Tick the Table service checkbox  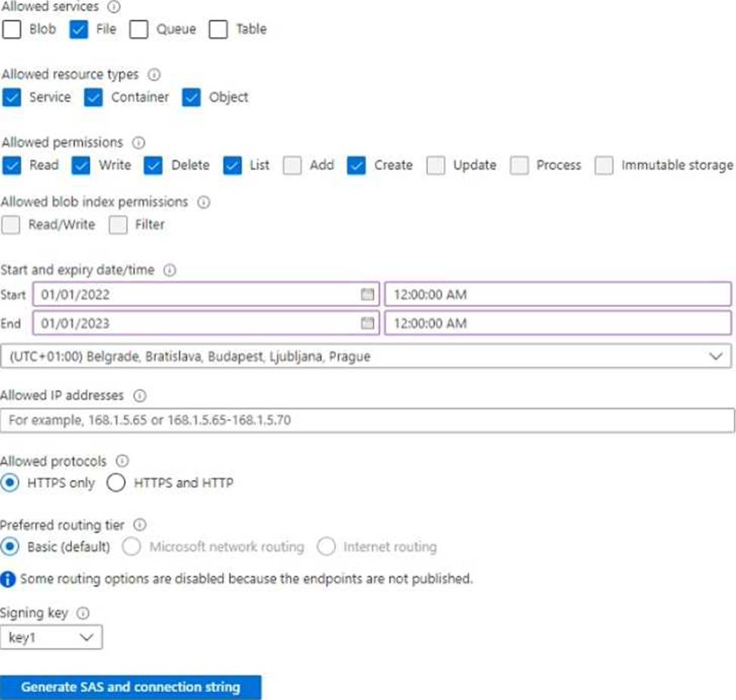click(x=219, y=29)
